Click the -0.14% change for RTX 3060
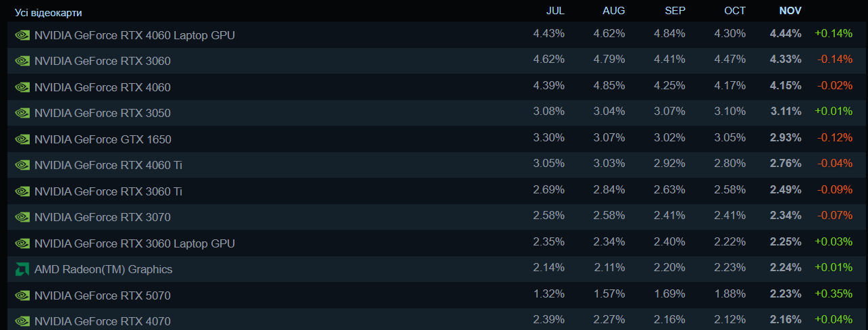 [x=834, y=60]
